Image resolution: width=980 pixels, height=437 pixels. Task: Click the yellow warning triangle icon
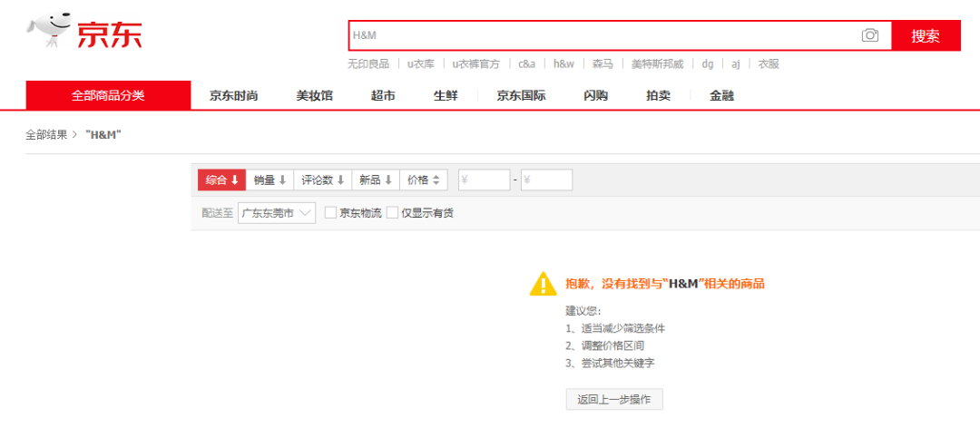pyautogui.click(x=544, y=284)
